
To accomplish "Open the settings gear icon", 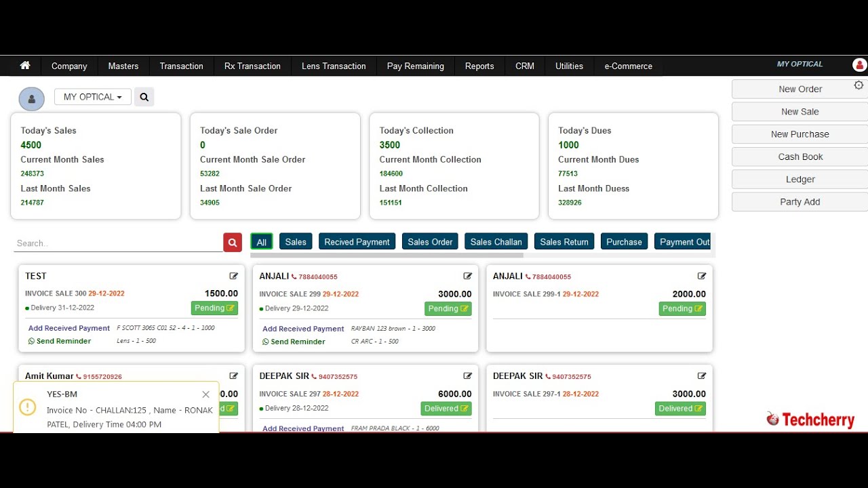I will pos(859,85).
